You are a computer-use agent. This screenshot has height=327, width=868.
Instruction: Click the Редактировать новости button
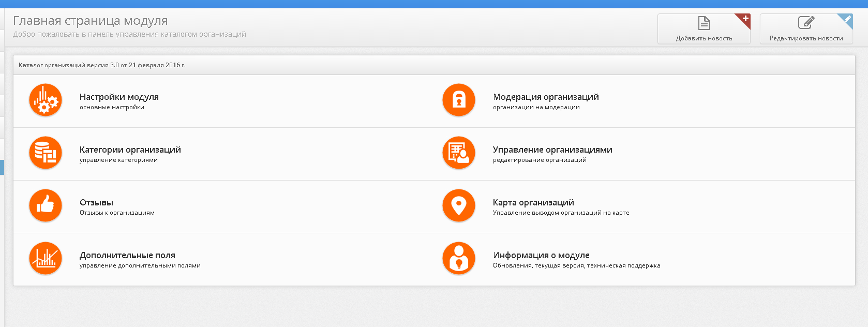[806, 29]
